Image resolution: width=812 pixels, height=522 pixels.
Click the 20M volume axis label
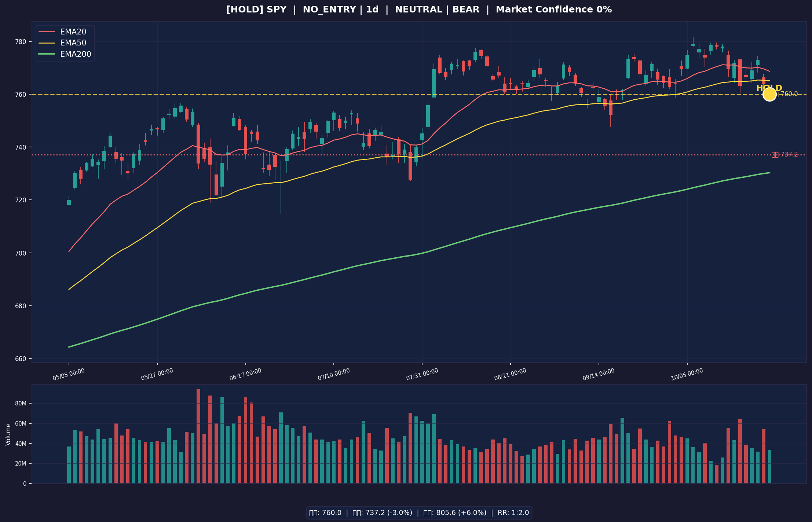pos(22,464)
